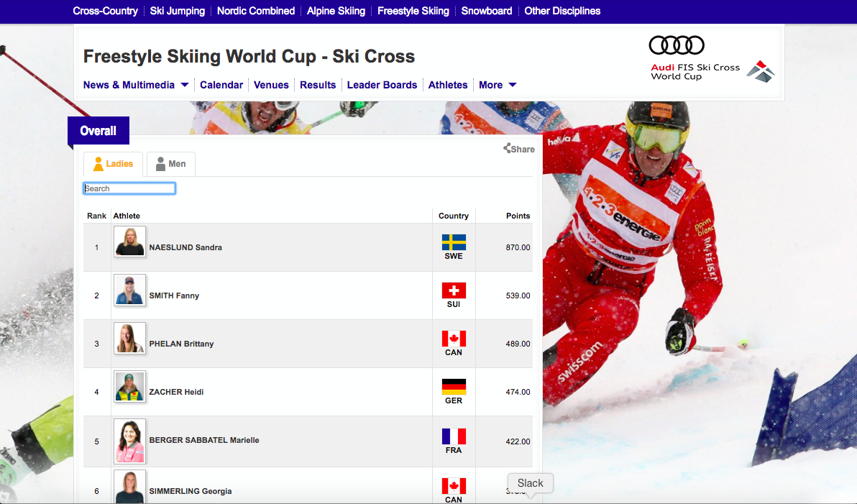Go to the Calendar link
857x504 pixels.
point(221,85)
